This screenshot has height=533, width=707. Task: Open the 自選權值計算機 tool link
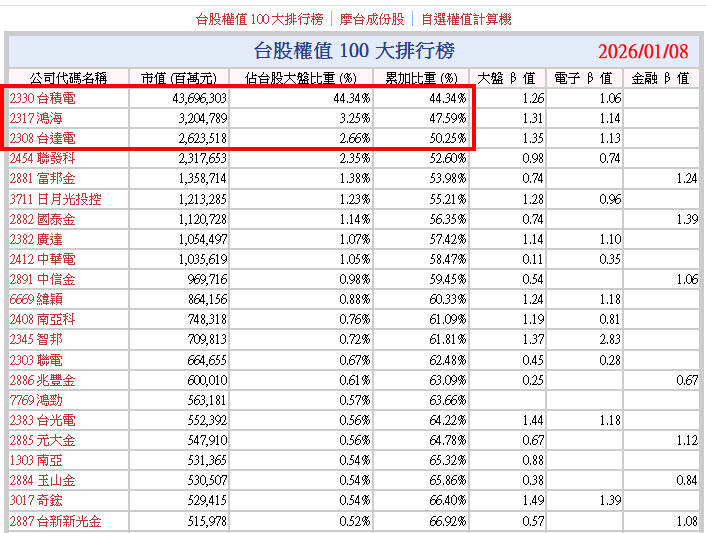pos(467,19)
